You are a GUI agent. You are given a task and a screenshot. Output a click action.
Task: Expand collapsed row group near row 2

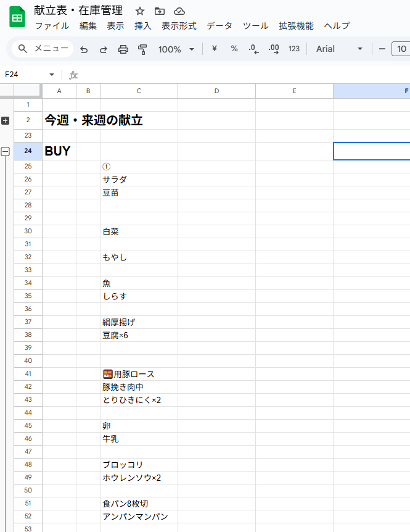tap(5, 120)
